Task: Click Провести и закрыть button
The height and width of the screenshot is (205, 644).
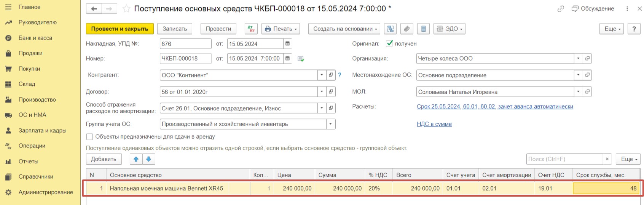Action: click(x=120, y=29)
